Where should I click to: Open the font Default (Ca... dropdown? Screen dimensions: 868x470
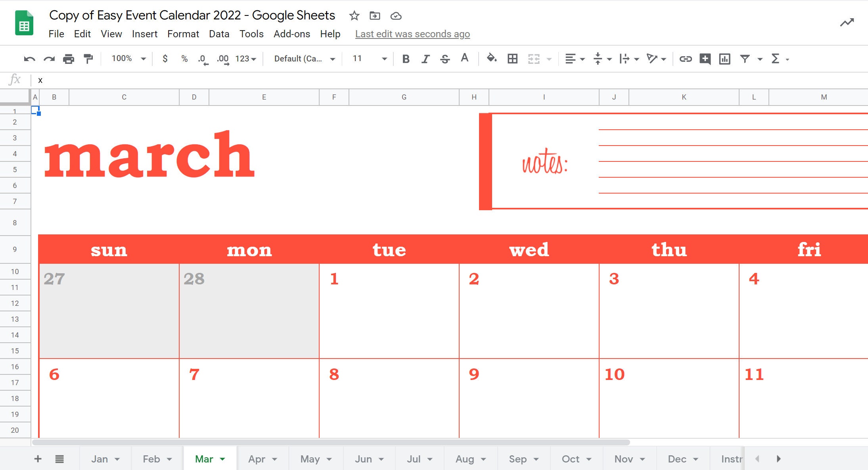305,59
